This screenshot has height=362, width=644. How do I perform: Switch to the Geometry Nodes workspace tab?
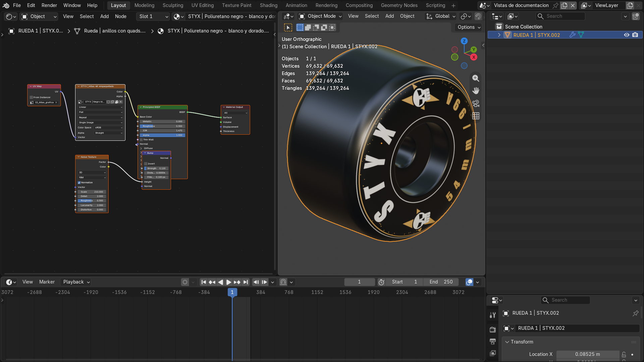(x=399, y=5)
